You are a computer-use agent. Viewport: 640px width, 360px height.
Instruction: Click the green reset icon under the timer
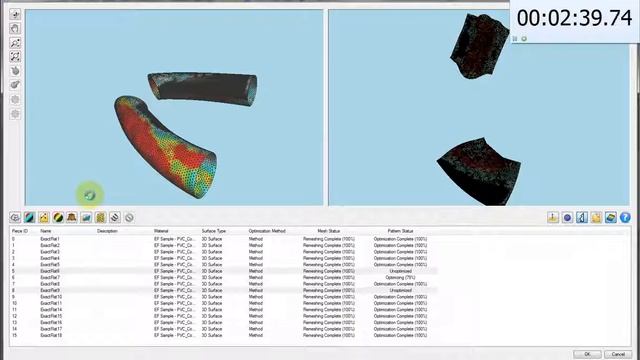[524, 39]
